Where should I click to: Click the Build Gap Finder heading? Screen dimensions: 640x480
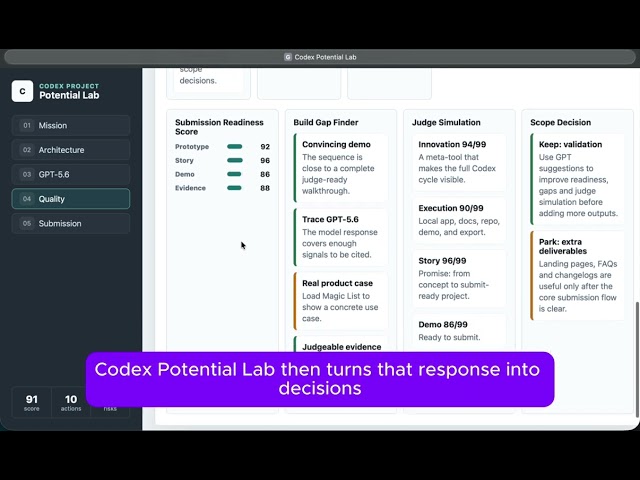tap(326, 122)
